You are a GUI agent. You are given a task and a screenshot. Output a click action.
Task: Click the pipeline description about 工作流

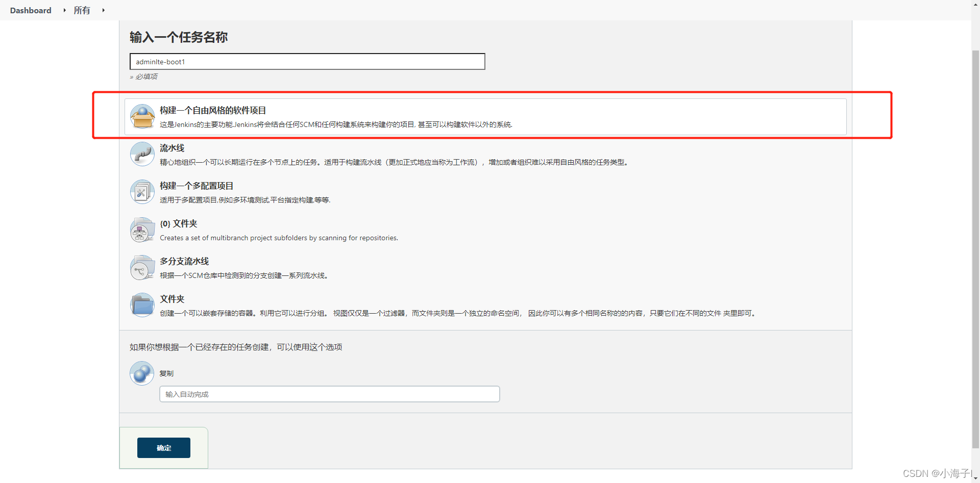click(395, 162)
